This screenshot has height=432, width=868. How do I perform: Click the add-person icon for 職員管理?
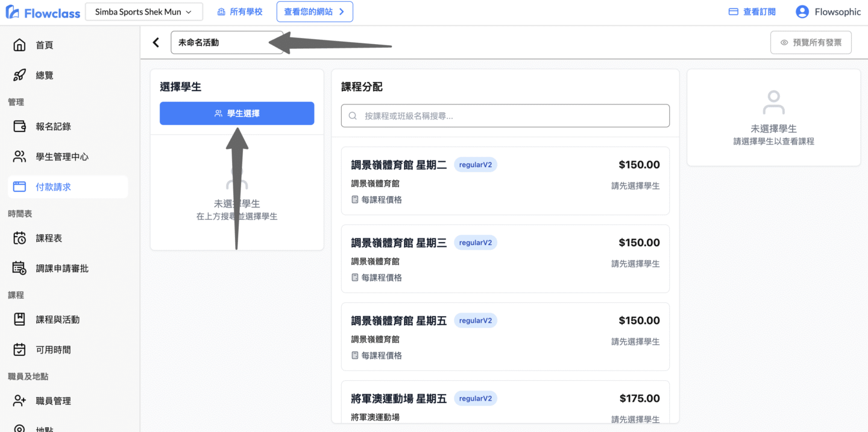(x=19, y=401)
